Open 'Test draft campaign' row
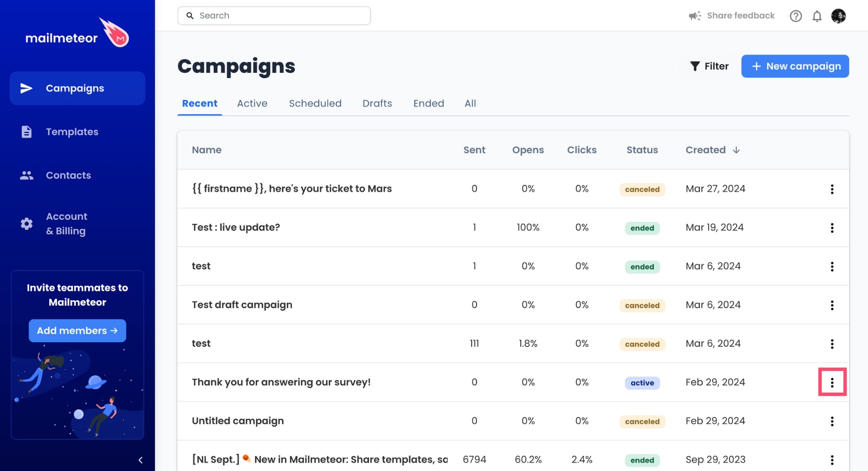Screen dimensions: 868x471 pos(242,305)
